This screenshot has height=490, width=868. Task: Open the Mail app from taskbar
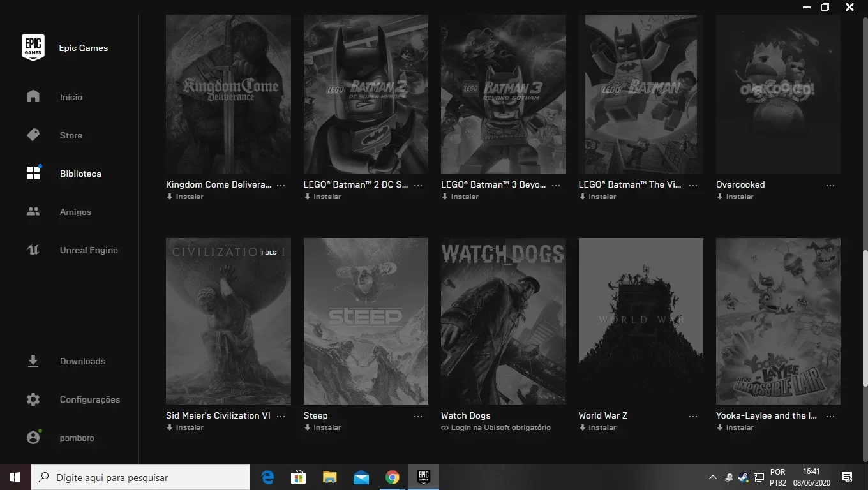pos(361,477)
